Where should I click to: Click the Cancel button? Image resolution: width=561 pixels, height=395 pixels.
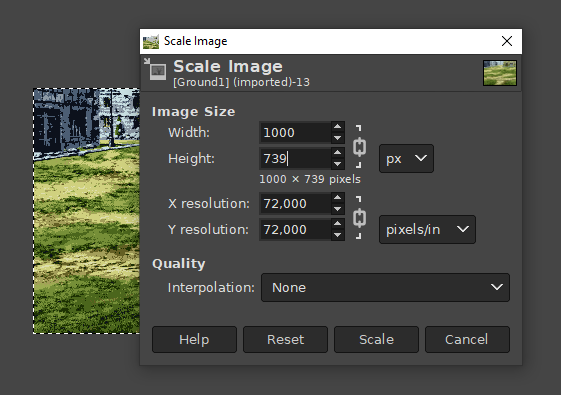(x=467, y=339)
